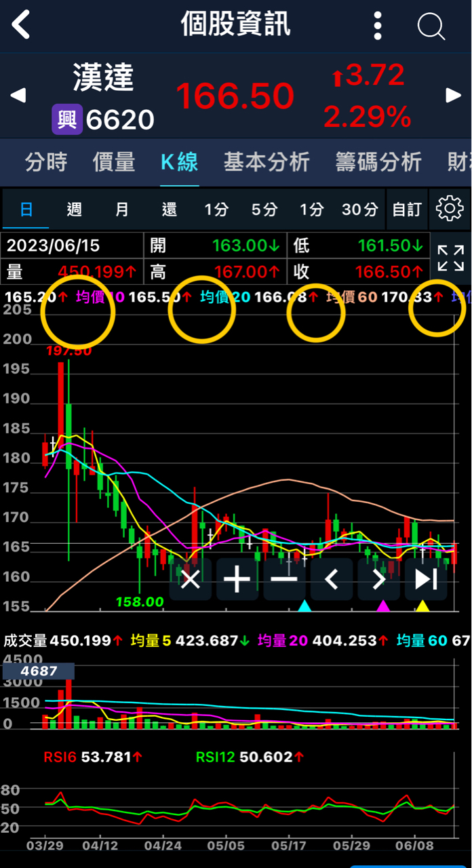
Task: Tap the change percent 2.29%
Action: tap(368, 117)
